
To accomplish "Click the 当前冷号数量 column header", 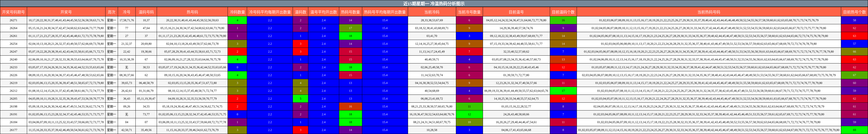I will click(469, 12).
